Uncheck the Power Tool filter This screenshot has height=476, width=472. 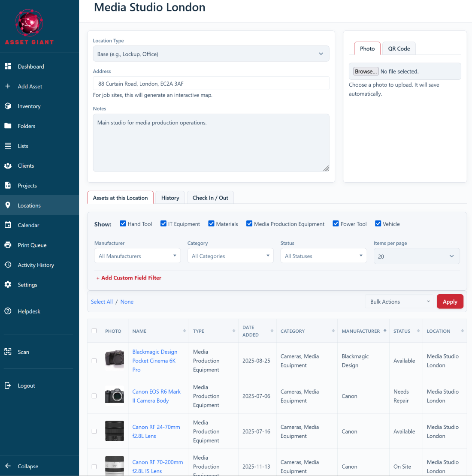point(336,223)
